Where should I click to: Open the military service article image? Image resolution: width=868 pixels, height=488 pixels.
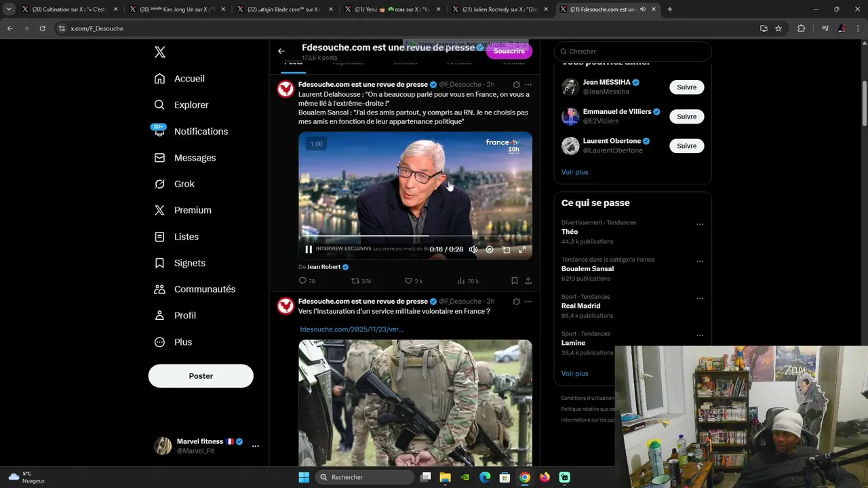(x=415, y=403)
